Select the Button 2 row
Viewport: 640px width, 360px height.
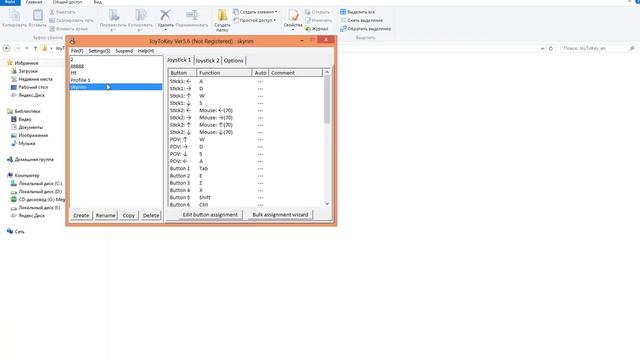pos(246,176)
